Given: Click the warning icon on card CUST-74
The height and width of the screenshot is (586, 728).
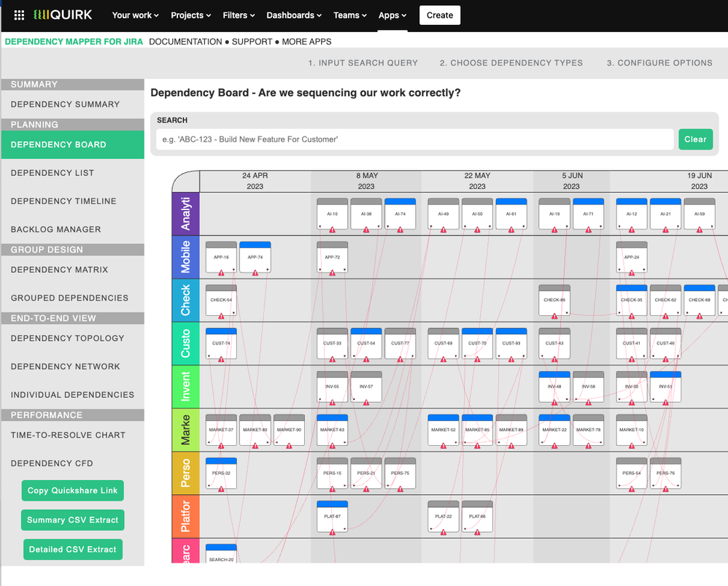Looking at the screenshot, I should pyautogui.click(x=220, y=359).
